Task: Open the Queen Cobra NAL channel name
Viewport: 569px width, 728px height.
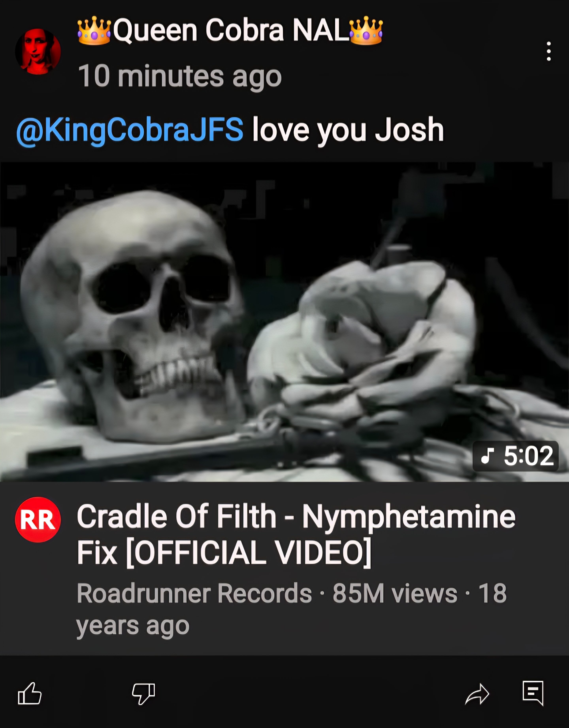Action: 230,30
